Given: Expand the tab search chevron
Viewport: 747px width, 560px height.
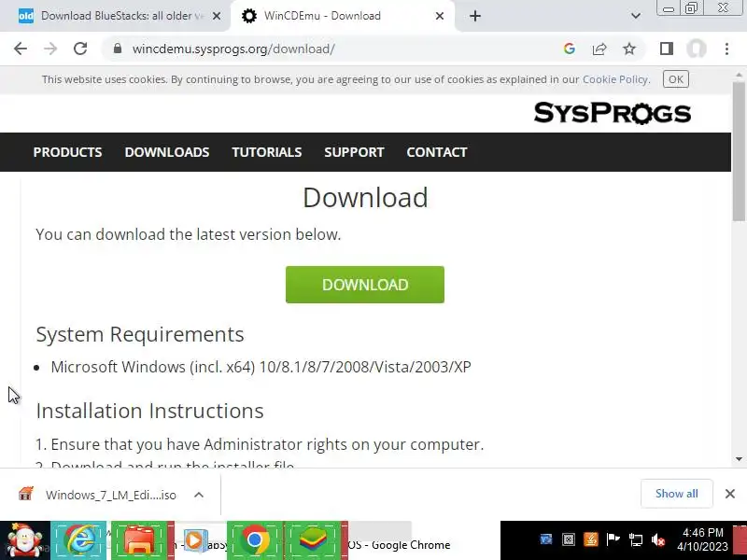Looking at the screenshot, I should 636,16.
